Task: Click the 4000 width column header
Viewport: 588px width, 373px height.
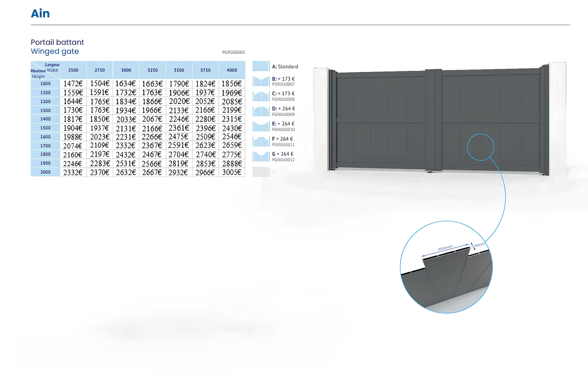Action: point(232,70)
